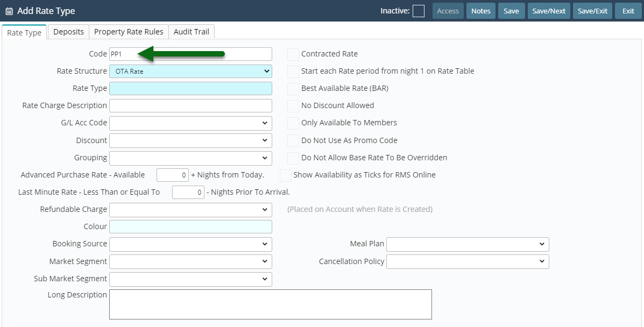
Task: Click the Exit button
Action: click(x=628, y=11)
